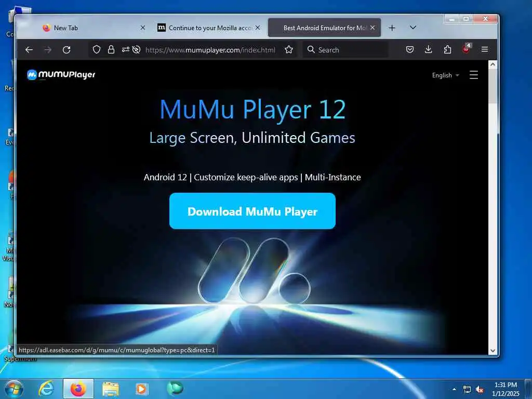
Task: Expand the English language dropdown
Action: (445, 75)
